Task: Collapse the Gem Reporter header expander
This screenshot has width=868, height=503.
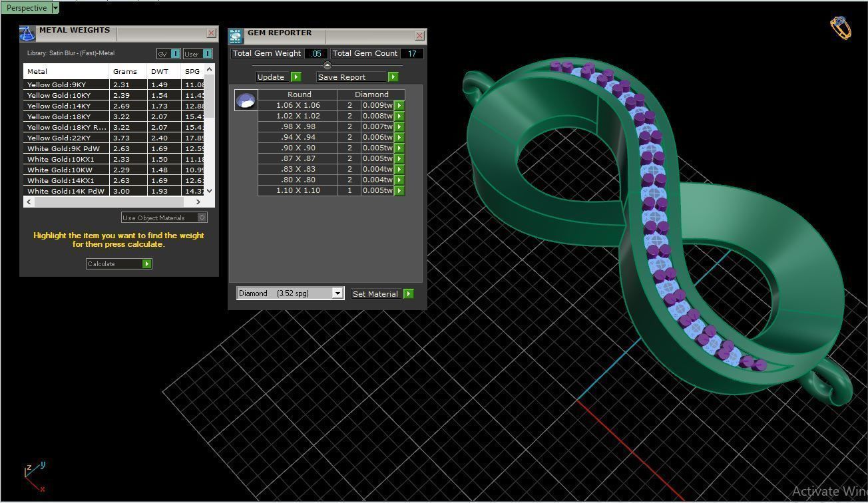Action: [327, 65]
